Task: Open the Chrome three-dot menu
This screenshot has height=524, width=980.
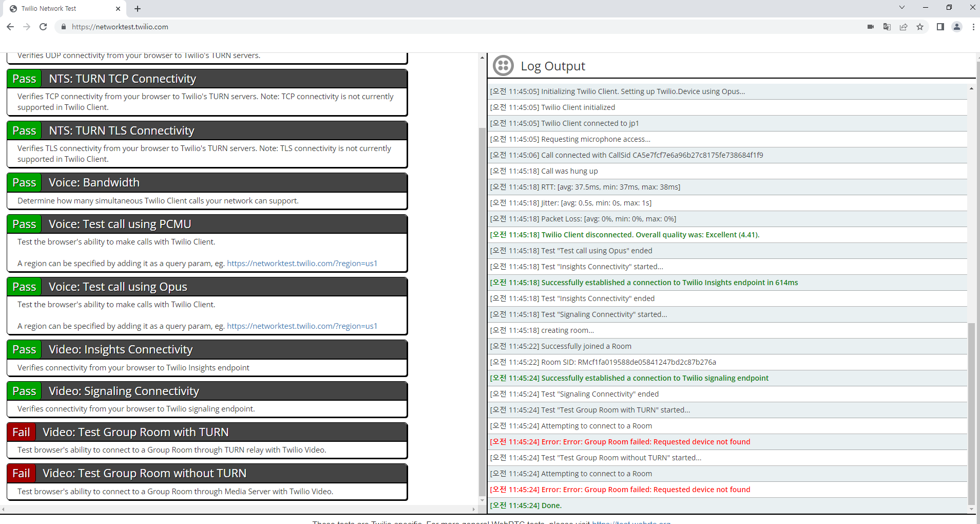Action: 973,27
